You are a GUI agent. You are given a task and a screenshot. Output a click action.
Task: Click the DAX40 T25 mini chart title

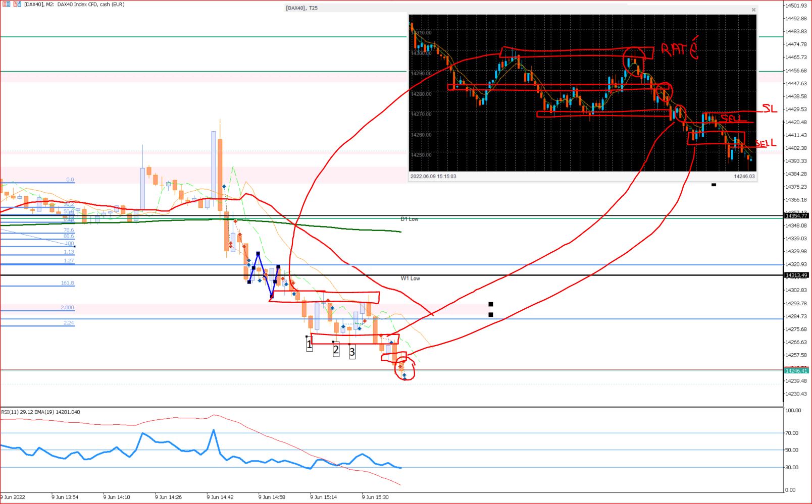pyautogui.click(x=302, y=8)
